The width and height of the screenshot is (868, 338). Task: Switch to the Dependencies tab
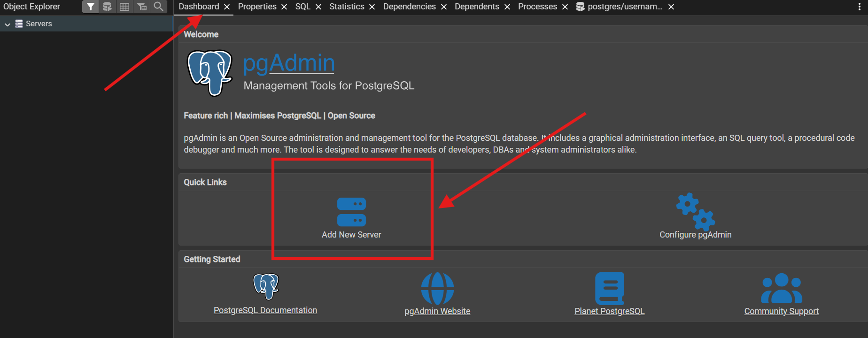point(409,7)
